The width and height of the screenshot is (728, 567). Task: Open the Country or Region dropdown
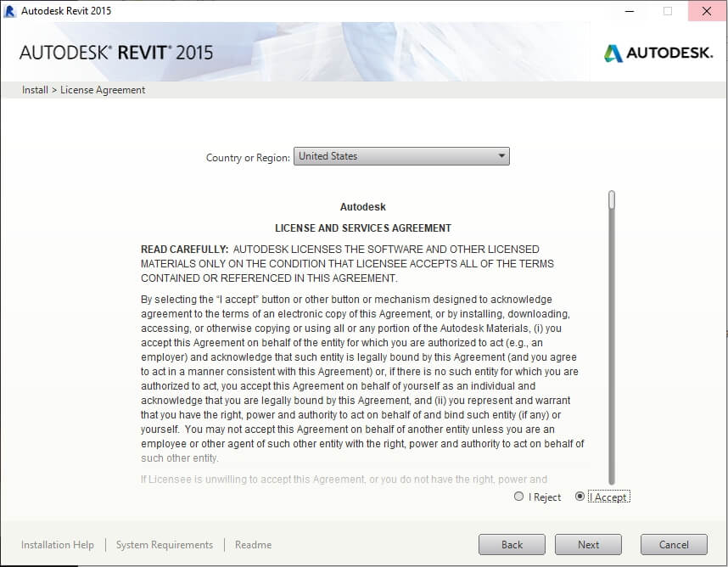(400, 156)
